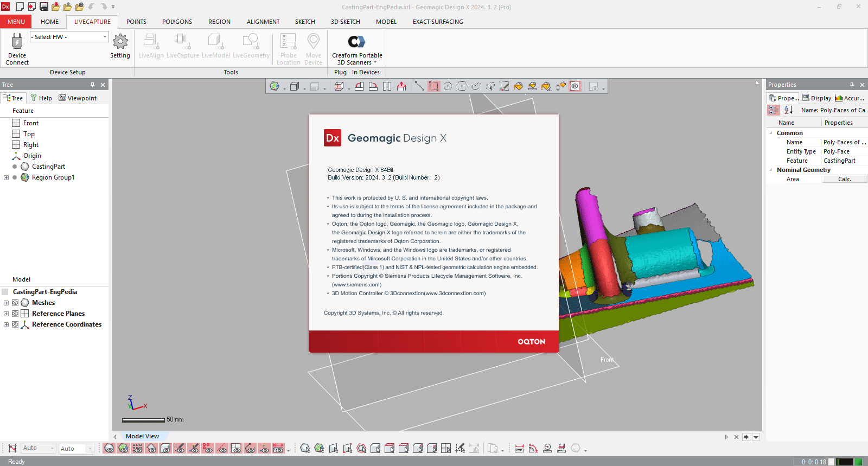Toggle visibility eye for Meshes in Model tree

(15, 303)
